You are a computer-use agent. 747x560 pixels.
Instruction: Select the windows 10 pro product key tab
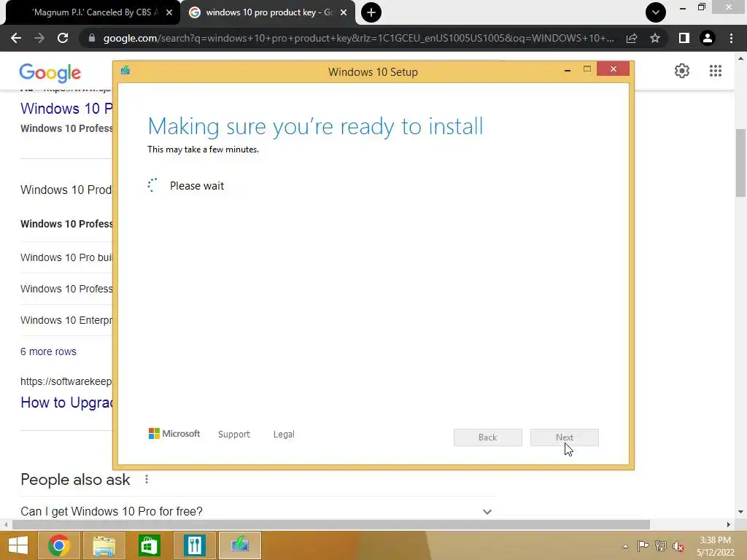pyautogui.click(x=268, y=12)
